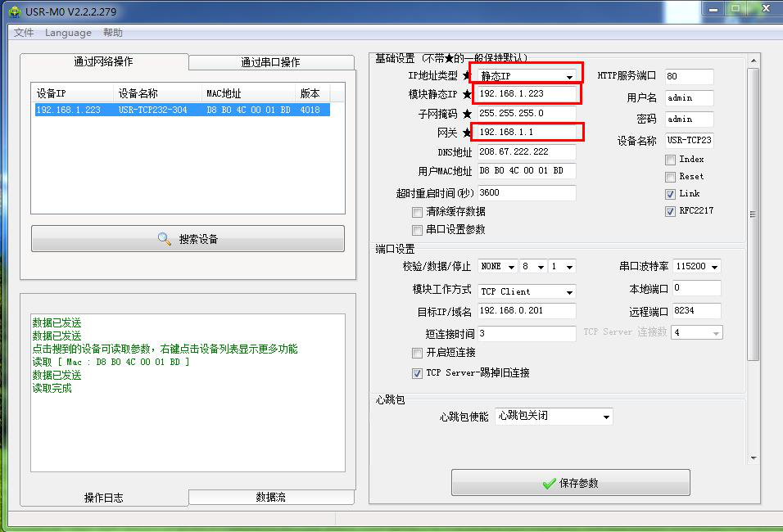Expand the 心跳包关闭 heartbeat dropdown

(554, 417)
